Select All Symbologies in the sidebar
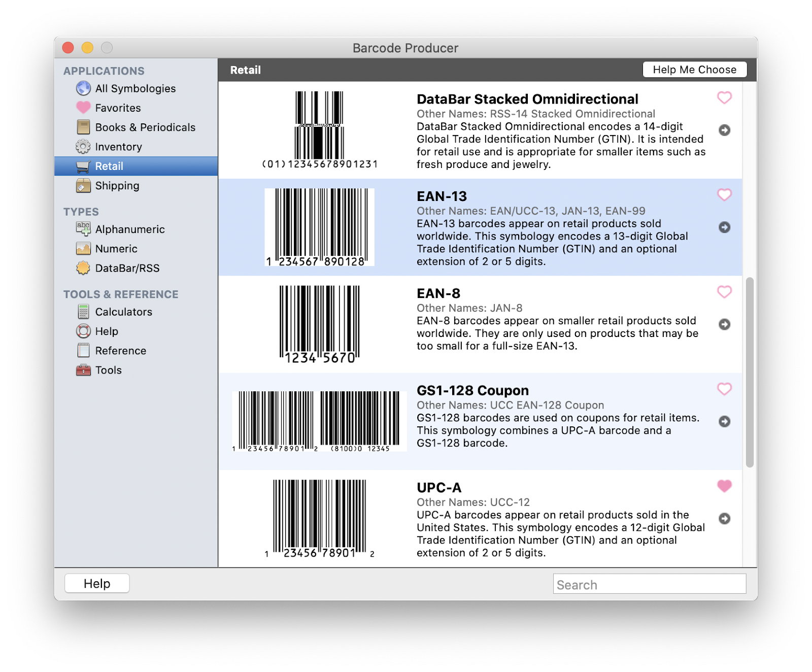 coord(136,88)
